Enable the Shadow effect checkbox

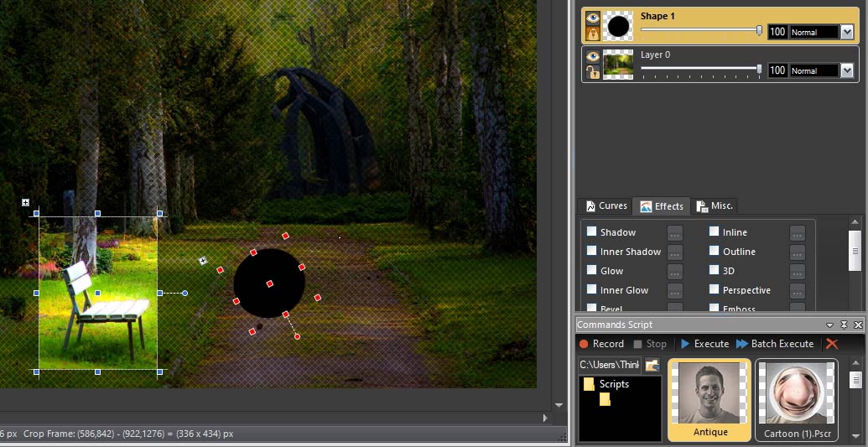[x=592, y=231]
